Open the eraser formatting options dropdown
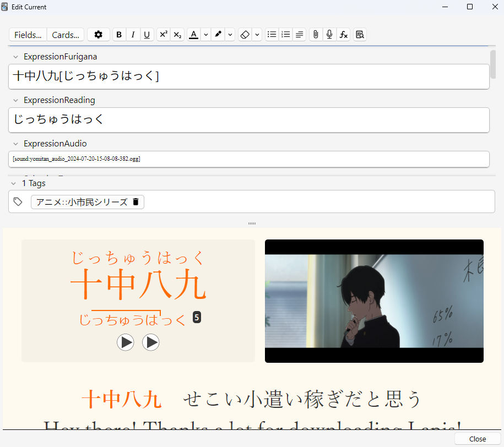Image resolution: width=504 pixels, height=447 pixels. [257, 35]
